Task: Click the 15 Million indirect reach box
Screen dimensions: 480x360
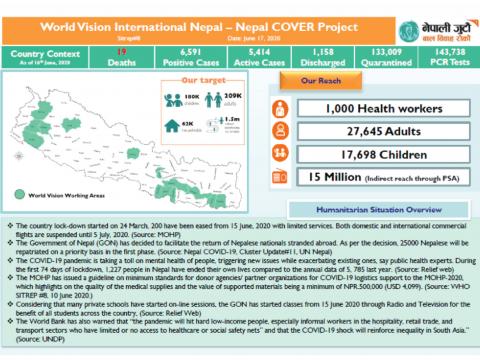Action: [x=384, y=177]
